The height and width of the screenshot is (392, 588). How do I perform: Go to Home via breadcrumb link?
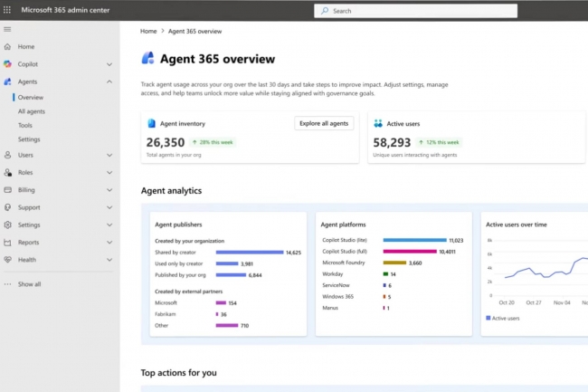point(149,31)
